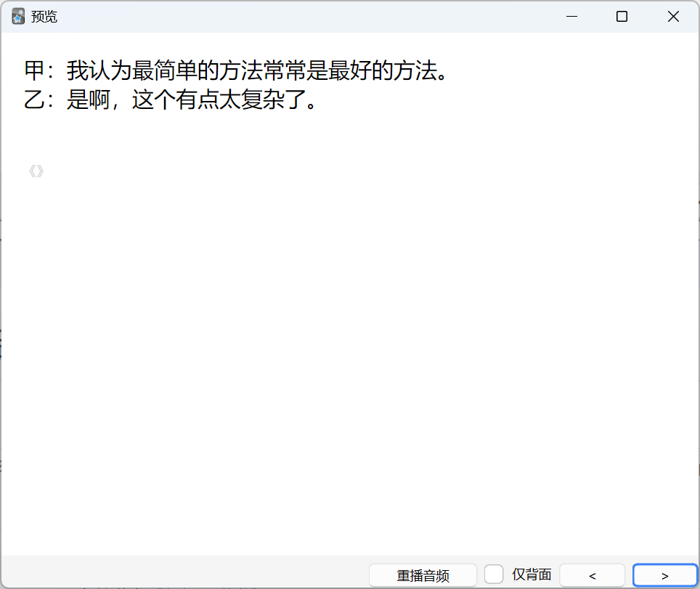Toggle the 仅背面 back-only checkbox
The height and width of the screenshot is (589, 700).
[494, 574]
